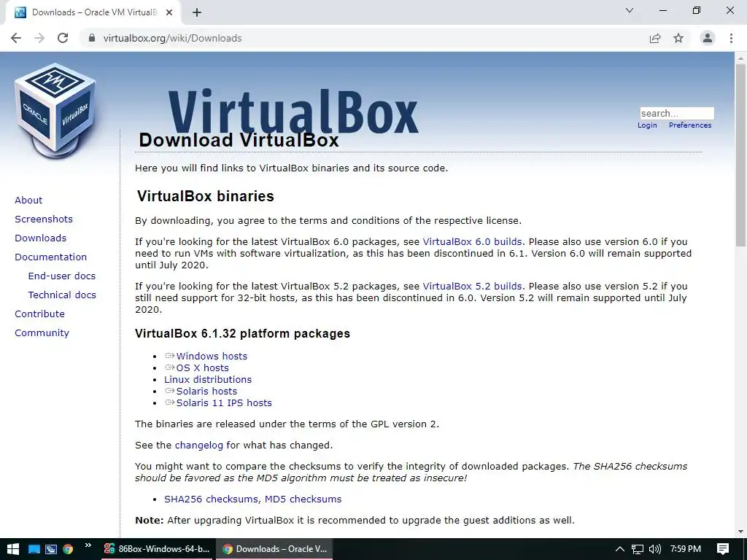Open the volume speaker tray icon
This screenshot has height=560, width=747.
(x=656, y=549)
